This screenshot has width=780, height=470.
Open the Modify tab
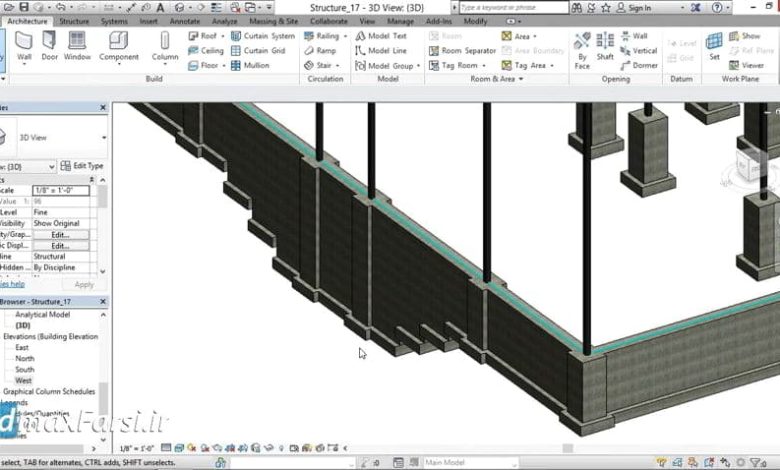(x=476, y=21)
